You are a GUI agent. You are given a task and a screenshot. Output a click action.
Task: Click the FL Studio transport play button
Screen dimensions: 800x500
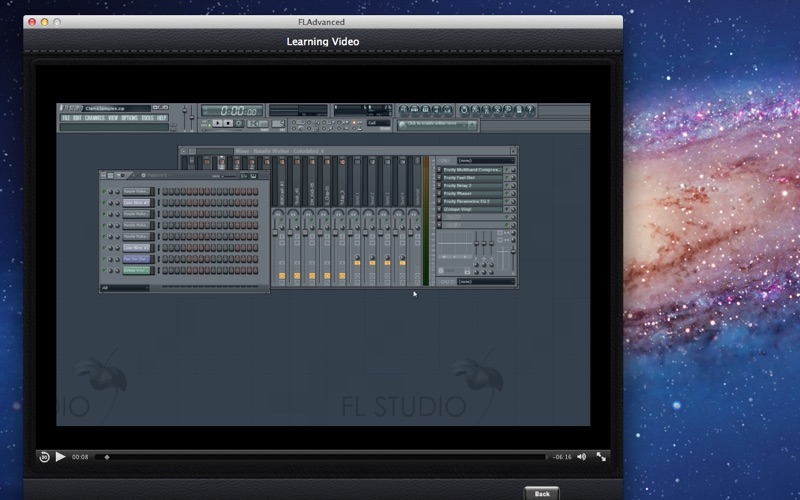click(217, 123)
